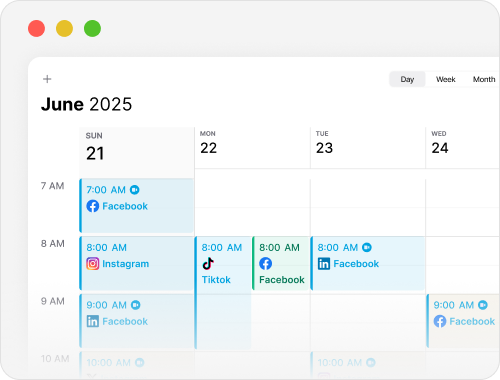Click the green maximize window button
Image resolution: width=500 pixels, height=380 pixels.
pyautogui.click(x=92, y=28)
